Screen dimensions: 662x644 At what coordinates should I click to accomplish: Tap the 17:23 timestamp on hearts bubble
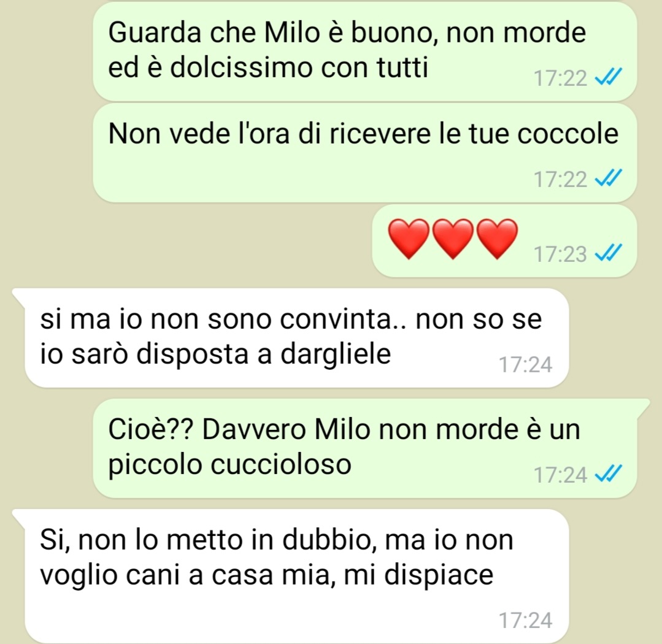(x=560, y=254)
